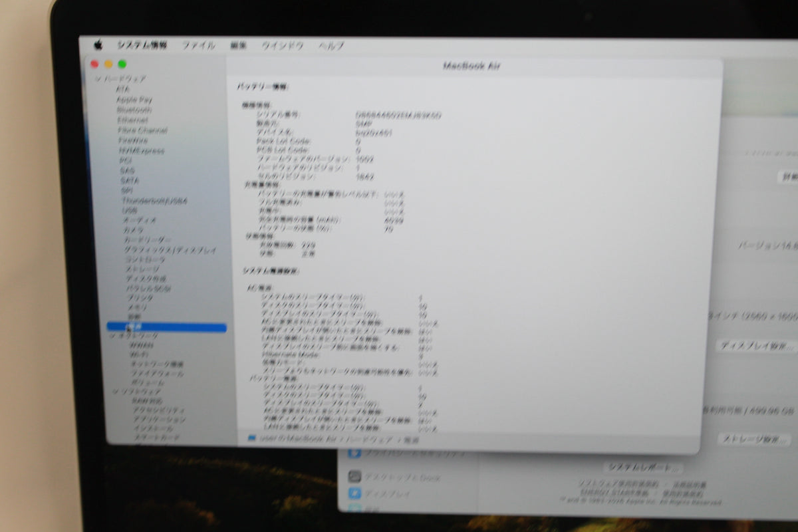798x532 pixels.
Task: Open the システム情報 app menu
Action: pos(142,46)
